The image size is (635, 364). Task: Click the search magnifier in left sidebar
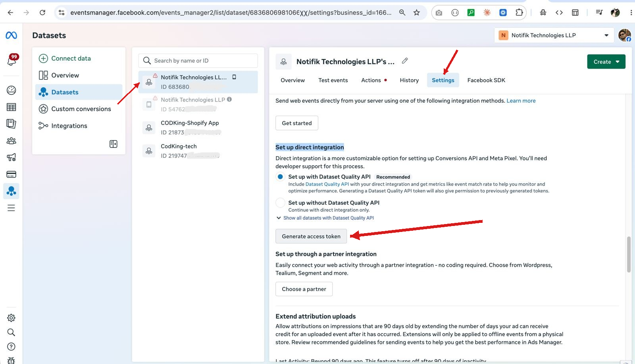(11, 332)
